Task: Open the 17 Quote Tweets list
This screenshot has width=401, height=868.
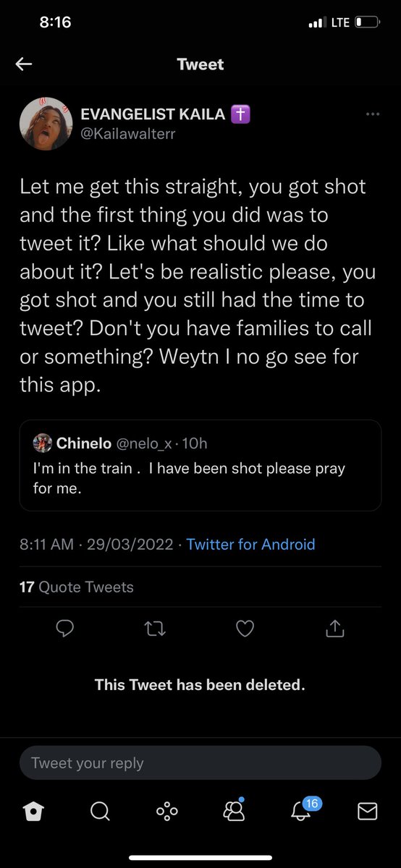Action: click(77, 587)
